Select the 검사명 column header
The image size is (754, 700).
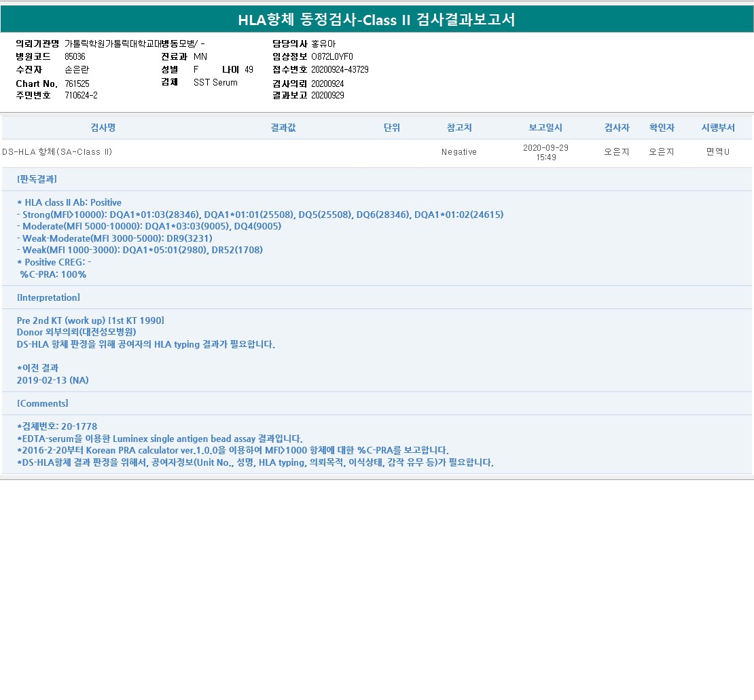tap(103, 128)
